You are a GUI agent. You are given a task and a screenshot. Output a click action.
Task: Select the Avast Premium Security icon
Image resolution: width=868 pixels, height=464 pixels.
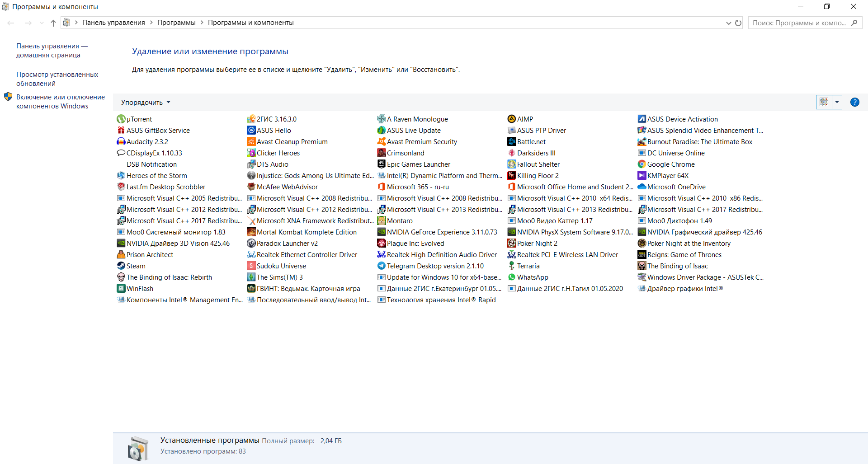pyautogui.click(x=381, y=142)
